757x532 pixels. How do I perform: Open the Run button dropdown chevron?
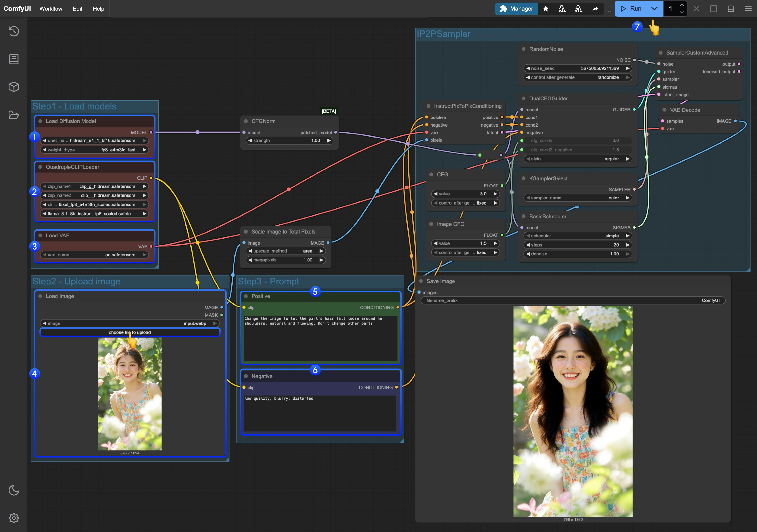(655, 9)
